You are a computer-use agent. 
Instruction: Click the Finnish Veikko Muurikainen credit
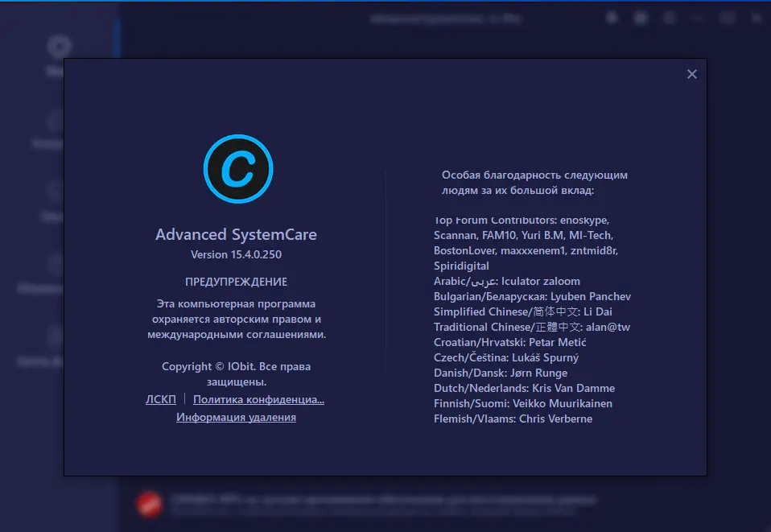click(x=522, y=403)
